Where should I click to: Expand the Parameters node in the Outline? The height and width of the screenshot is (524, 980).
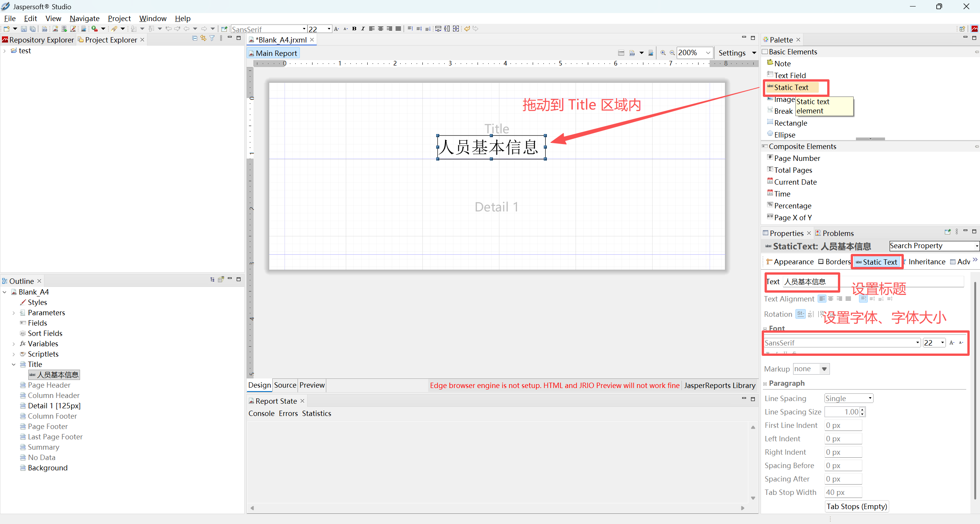click(14, 313)
